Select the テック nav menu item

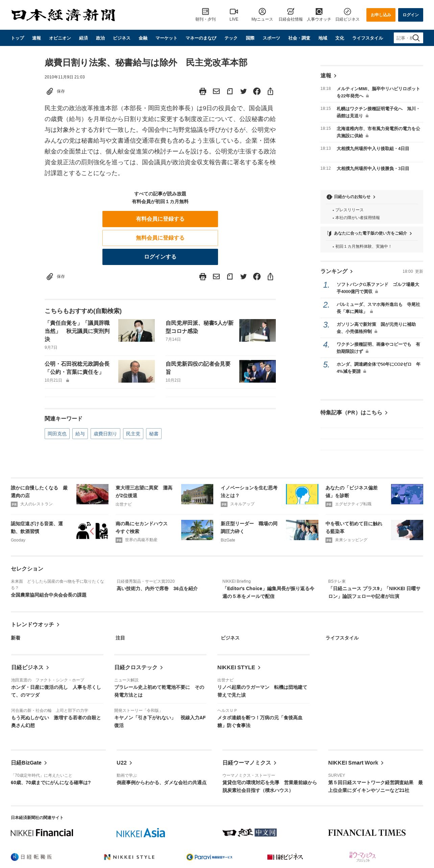[231, 38]
